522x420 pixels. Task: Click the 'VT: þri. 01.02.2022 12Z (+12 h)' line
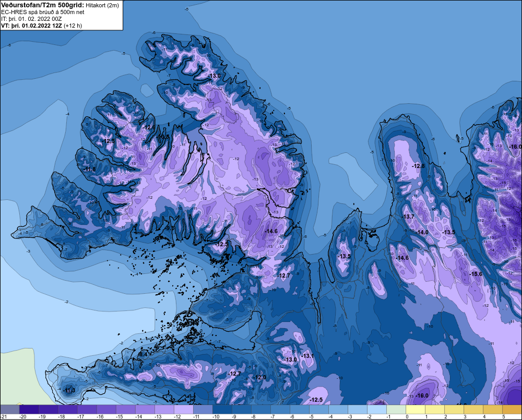[x=42, y=26]
